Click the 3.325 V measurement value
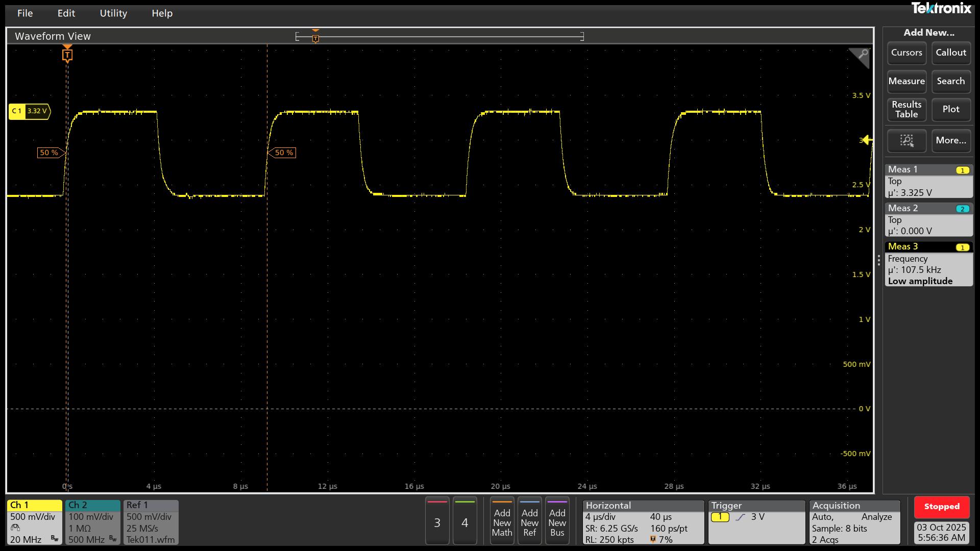This screenshot has height=551, width=980. point(916,193)
